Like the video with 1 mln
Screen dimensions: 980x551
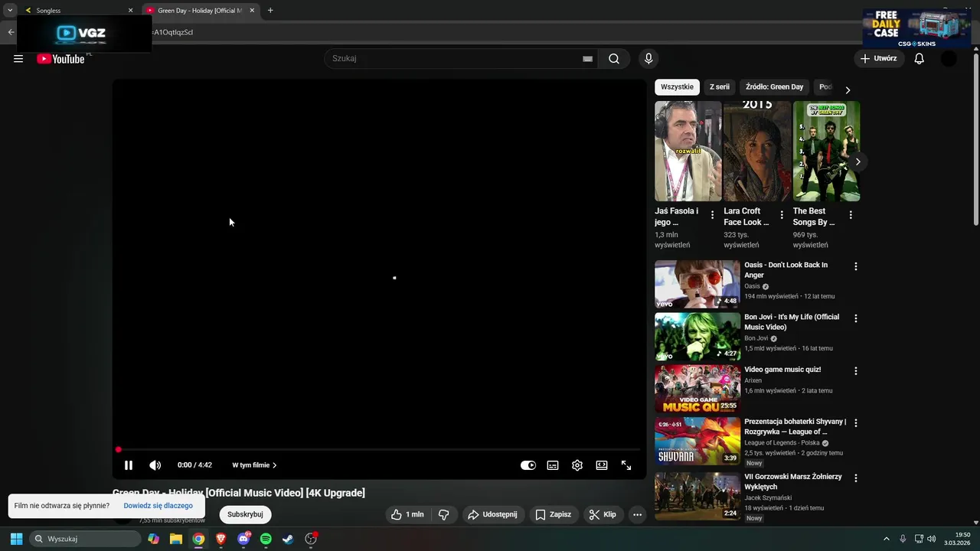click(407, 514)
